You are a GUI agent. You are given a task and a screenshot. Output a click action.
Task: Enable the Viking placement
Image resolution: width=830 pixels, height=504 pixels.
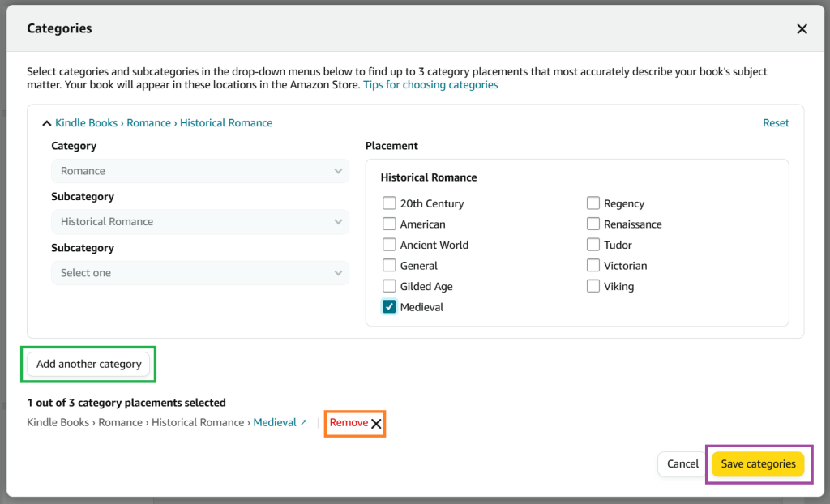[x=593, y=286]
